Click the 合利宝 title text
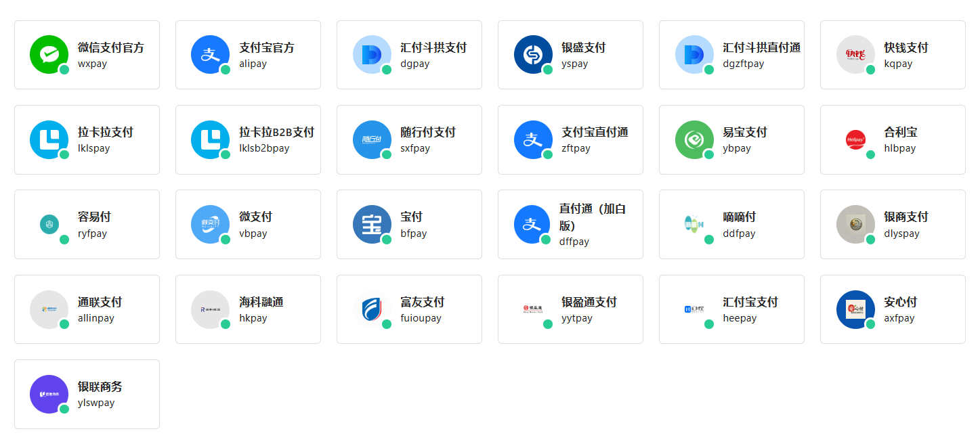 901,133
